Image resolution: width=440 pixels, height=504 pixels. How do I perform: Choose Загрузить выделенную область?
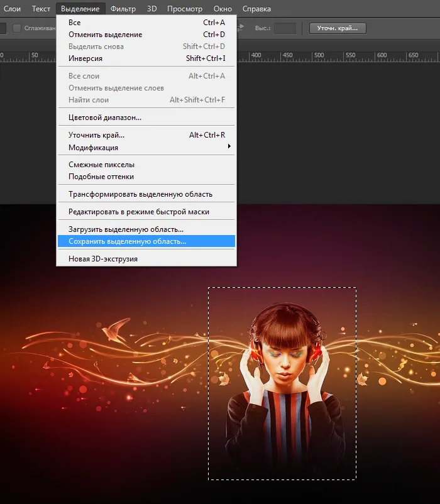pyautogui.click(x=146, y=229)
